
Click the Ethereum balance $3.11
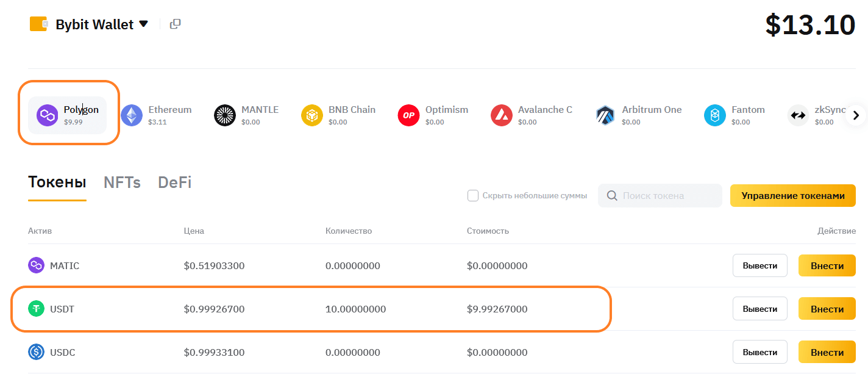157,122
